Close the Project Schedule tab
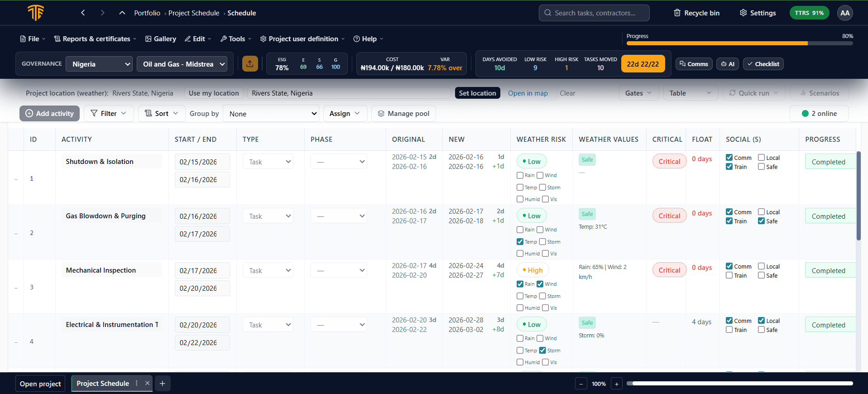868x394 pixels. click(x=147, y=383)
